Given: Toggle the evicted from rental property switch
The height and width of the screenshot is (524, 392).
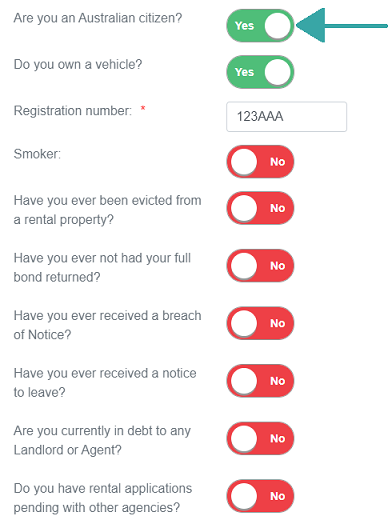Looking at the screenshot, I should click(x=260, y=208).
